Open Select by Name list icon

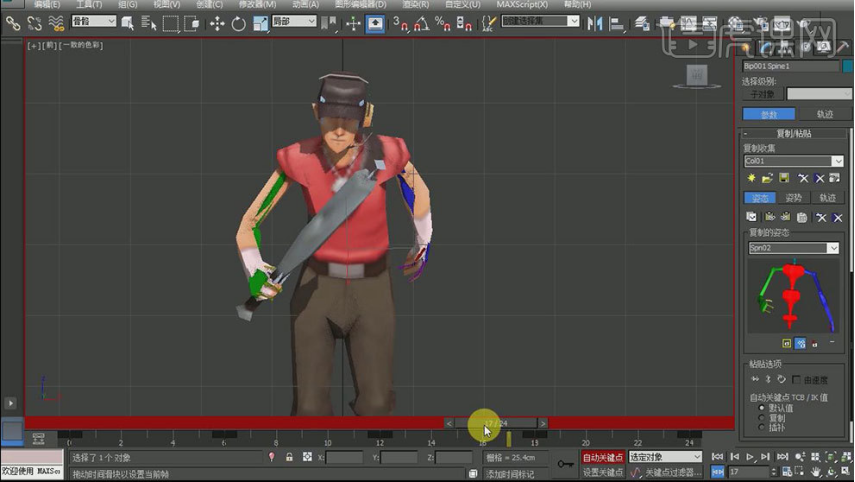point(148,23)
